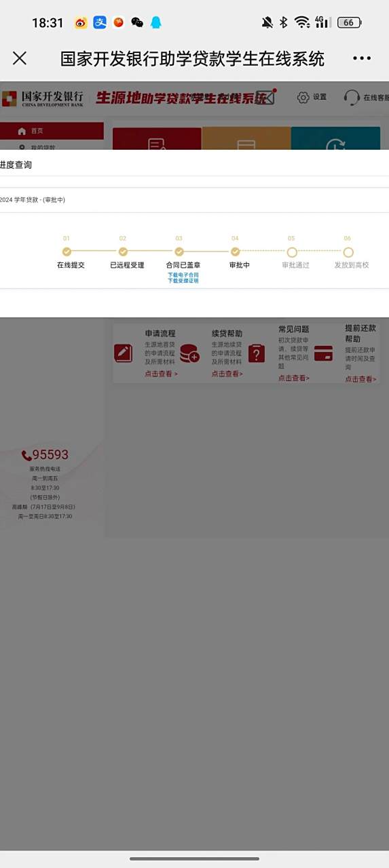Click the 常见问题 question clipboard icon
Image resolution: width=389 pixels, height=868 pixels.
coord(257,354)
